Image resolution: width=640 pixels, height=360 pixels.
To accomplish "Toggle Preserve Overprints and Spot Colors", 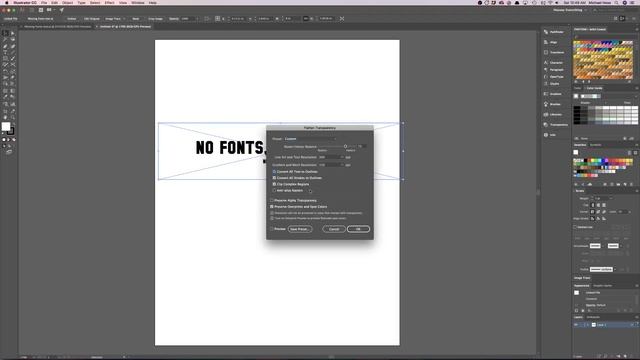I will click(x=272, y=207).
